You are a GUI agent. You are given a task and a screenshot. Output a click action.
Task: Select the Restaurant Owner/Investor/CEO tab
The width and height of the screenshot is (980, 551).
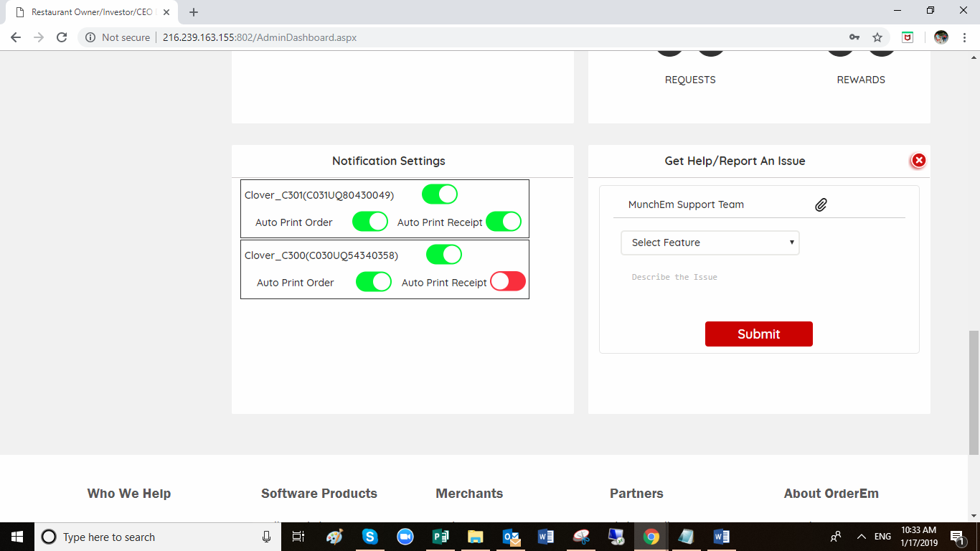pos(90,12)
